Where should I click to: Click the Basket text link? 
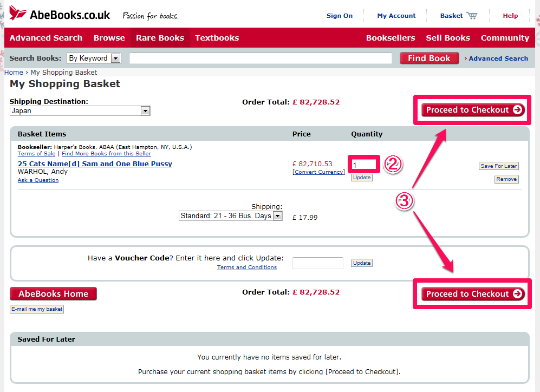[451, 16]
